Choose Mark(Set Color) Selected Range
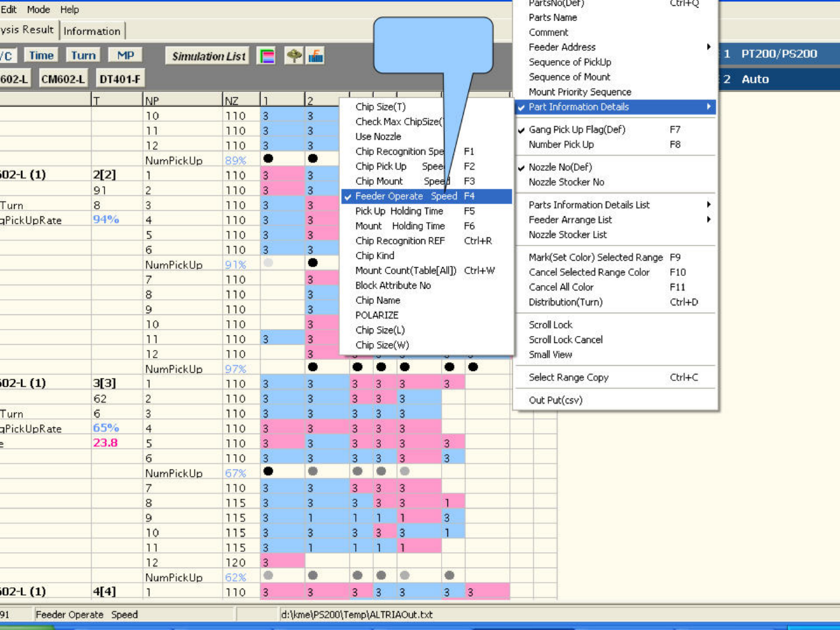This screenshot has height=630, width=840. [x=596, y=257]
